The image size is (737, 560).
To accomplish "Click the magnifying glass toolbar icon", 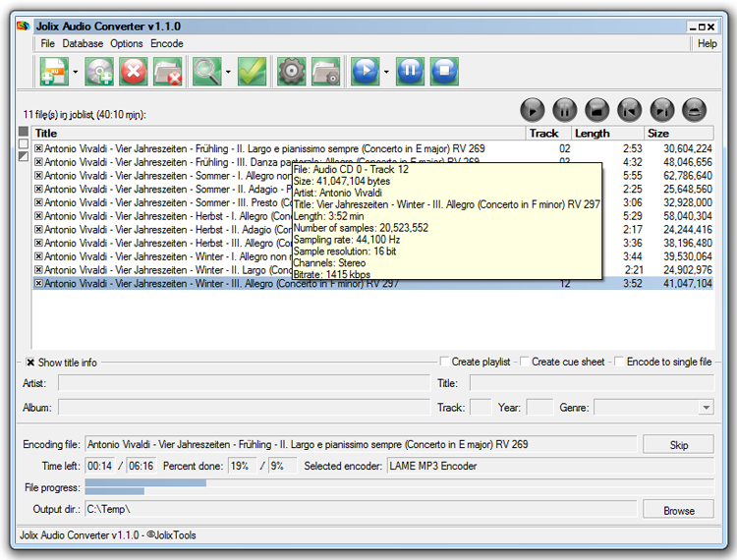I will tap(205, 72).
